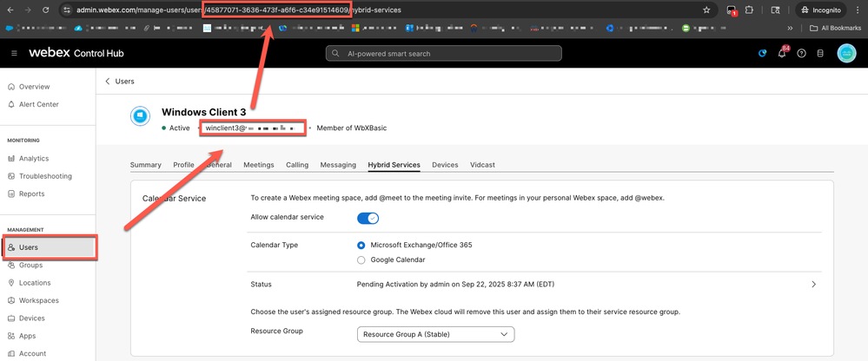Show hidden bookmarks with double chevron
The image size is (868, 361).
(790, 28)
